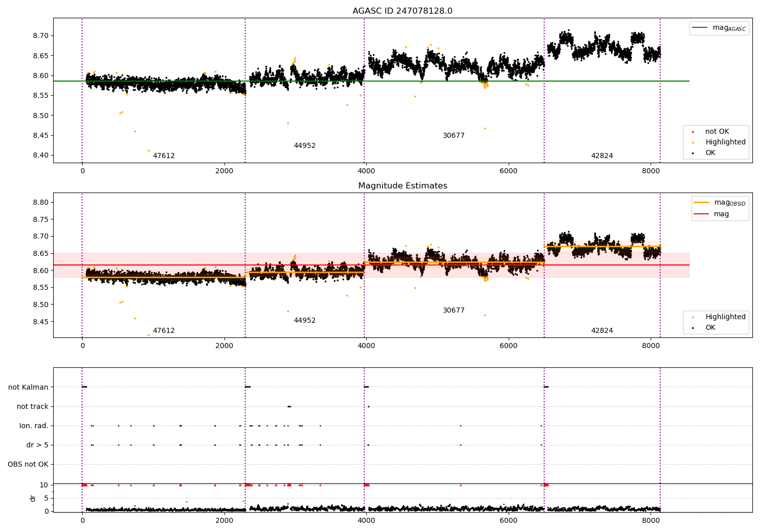Select the red 'mag' legend line
The image size is (760, 532).
point(702,214)
